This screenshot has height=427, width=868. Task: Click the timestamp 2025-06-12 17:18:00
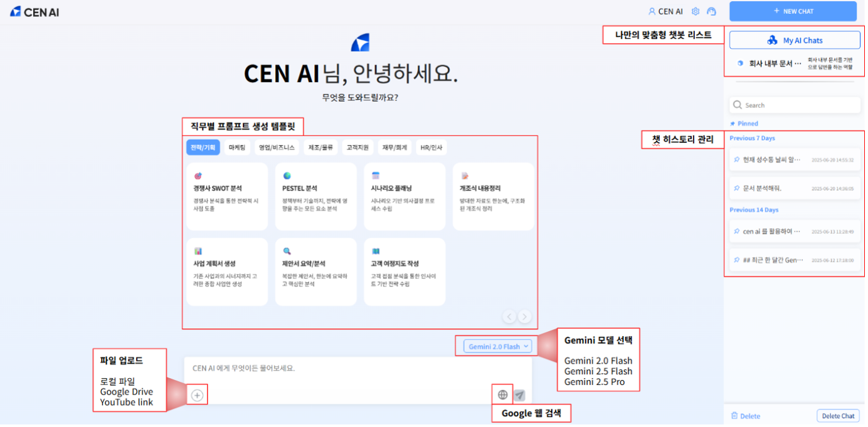[832, 260]
